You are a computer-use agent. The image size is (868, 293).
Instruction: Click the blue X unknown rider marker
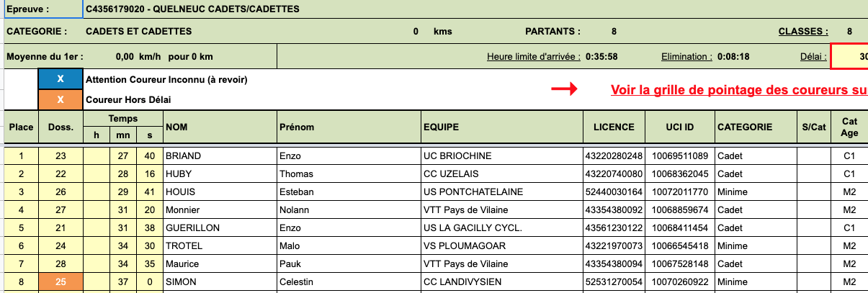click(x=61, y=79)
